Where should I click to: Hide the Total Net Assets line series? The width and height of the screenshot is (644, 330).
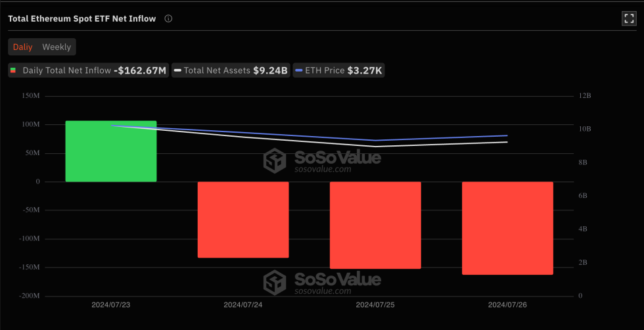pos(230,70)
